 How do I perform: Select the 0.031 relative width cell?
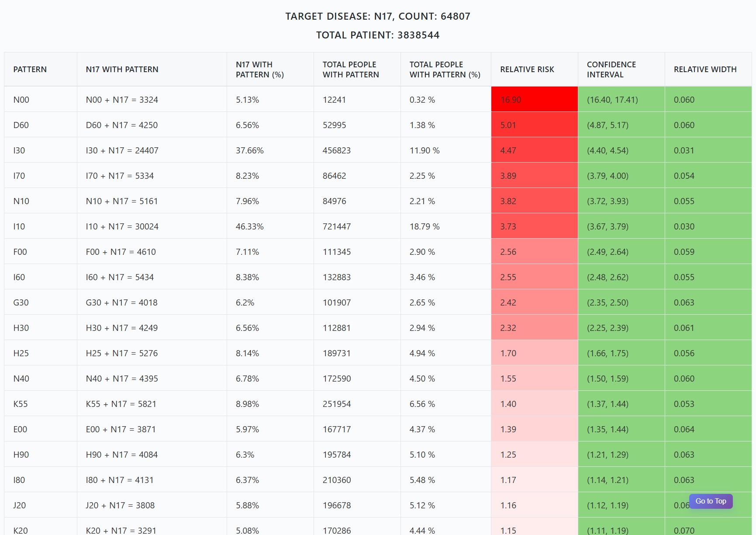tap(684, 150)
